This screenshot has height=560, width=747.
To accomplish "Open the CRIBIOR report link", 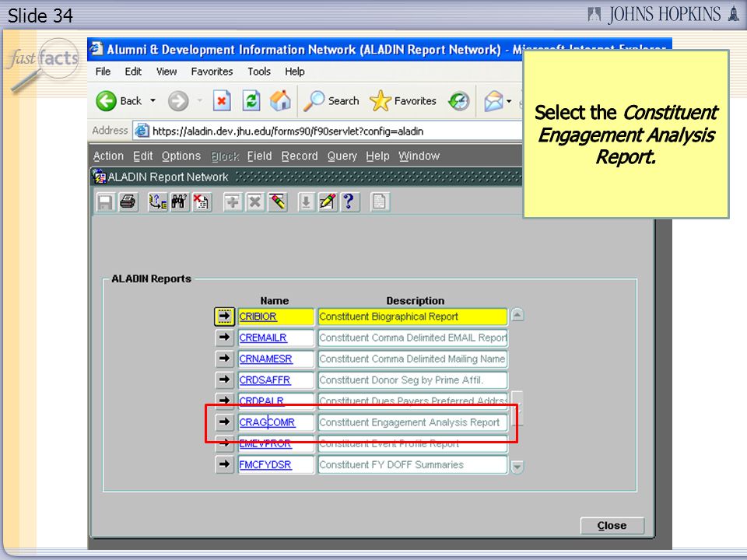I will pyautogui.click(x=258, y=317).
